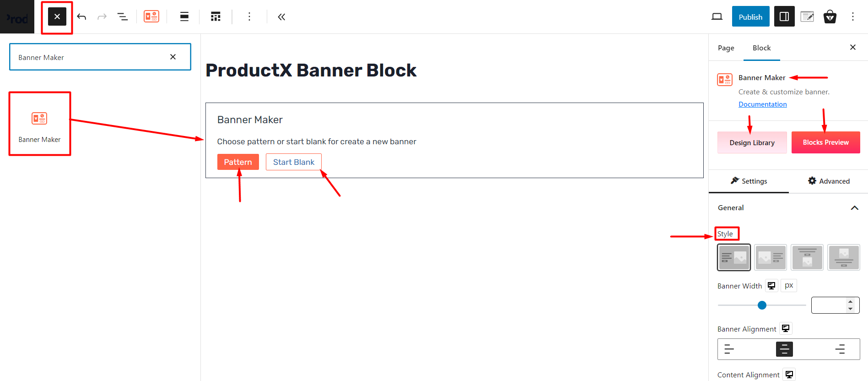This screenshot has height=381, width=868.
Task: Switch to Settings tab
Action: point(749,181)
